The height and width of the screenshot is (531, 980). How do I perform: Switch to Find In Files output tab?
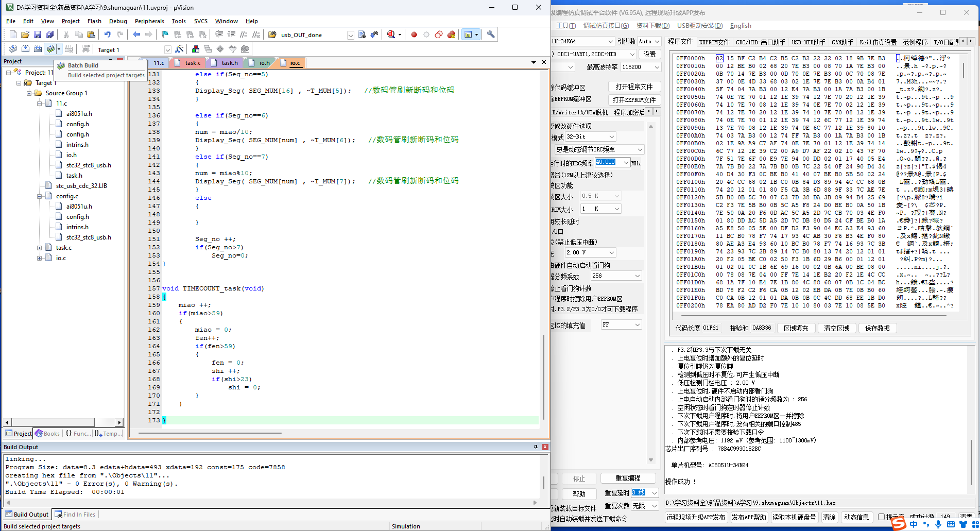point(75,514)
